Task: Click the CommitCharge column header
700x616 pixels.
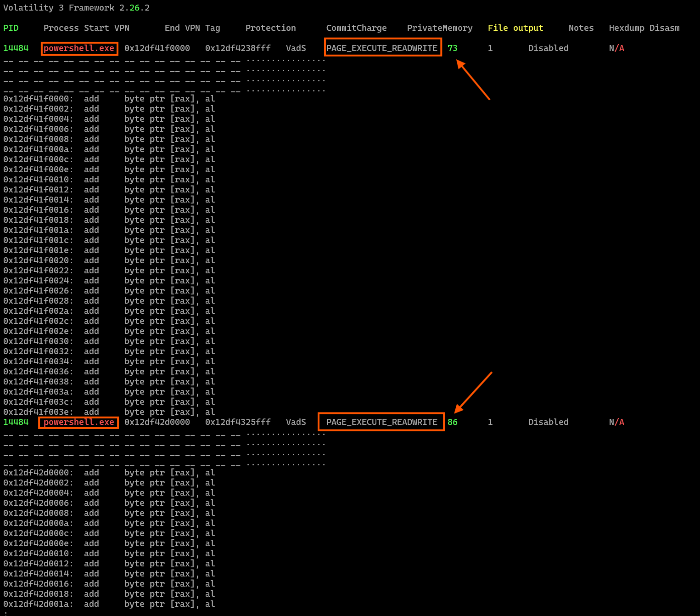Action: (357, 28)
